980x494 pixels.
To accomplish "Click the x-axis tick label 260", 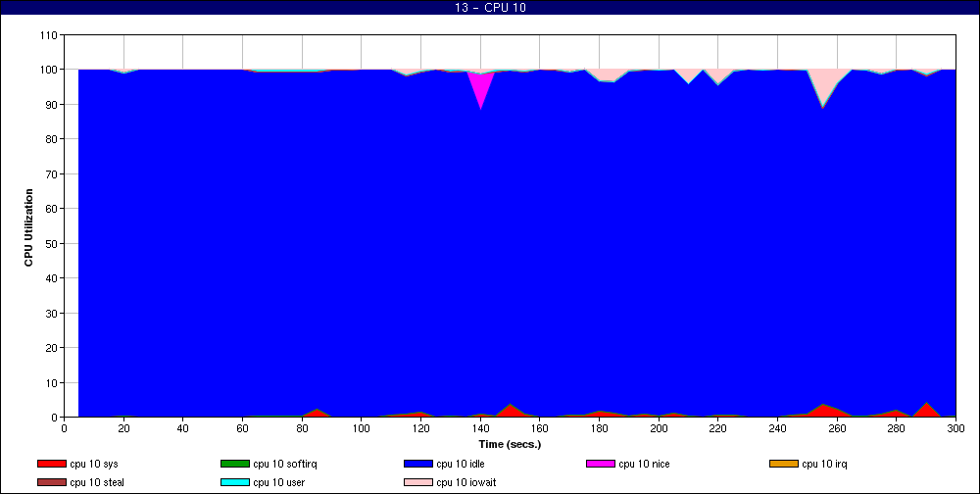I will [x=837, y=428].
